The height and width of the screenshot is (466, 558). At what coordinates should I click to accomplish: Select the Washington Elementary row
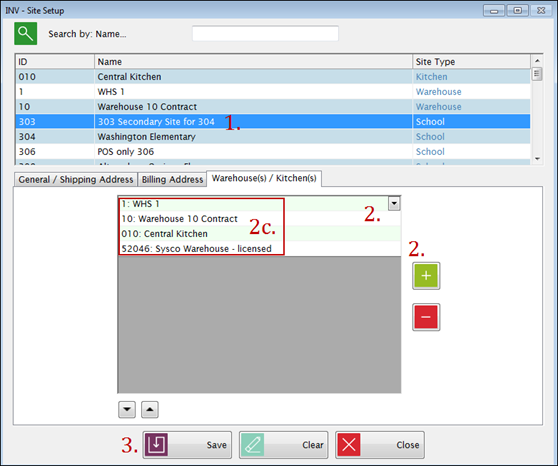[x=273, y=137]
